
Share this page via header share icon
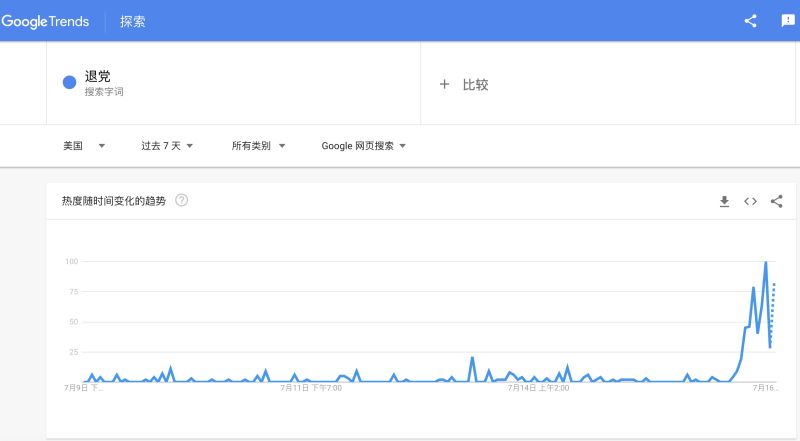pyautogui.click(x=750, y=21)
